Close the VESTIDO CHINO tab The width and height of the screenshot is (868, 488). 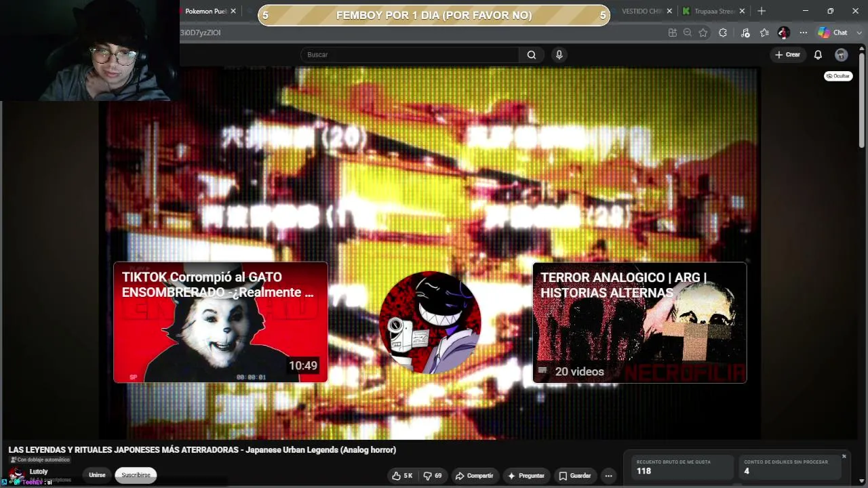click(x=669, y=12)
